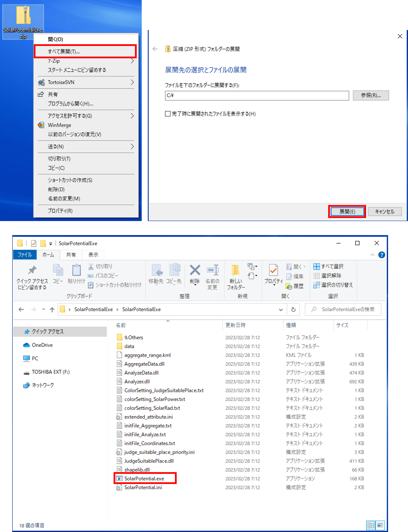
Task: Open the 表示 (View) ribbon tab
Action: pos(93,255)
